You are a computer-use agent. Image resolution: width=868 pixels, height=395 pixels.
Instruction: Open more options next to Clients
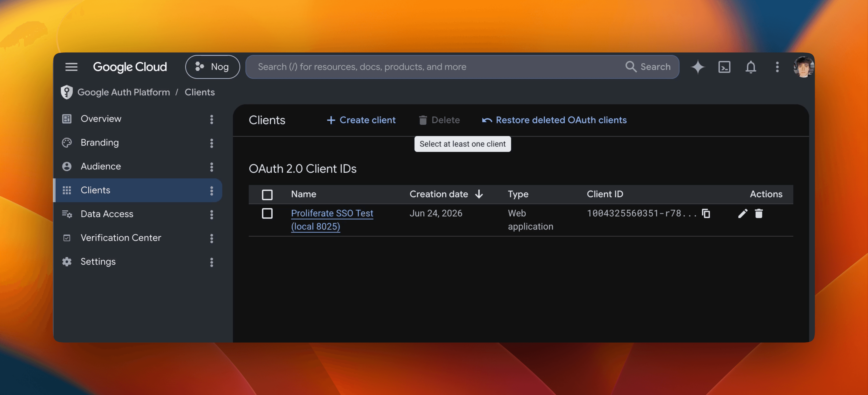click(212, 190)
